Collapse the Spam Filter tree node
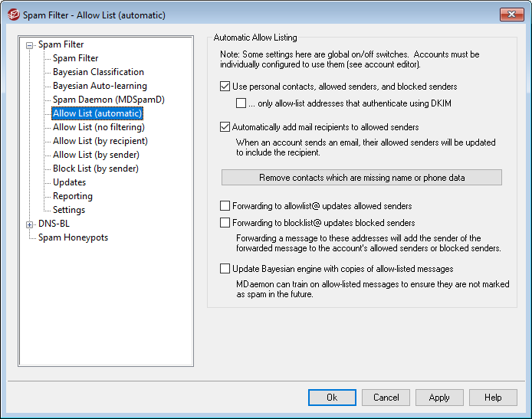Image resolution: width=532 pixels, height=419 pixels. 30,45
